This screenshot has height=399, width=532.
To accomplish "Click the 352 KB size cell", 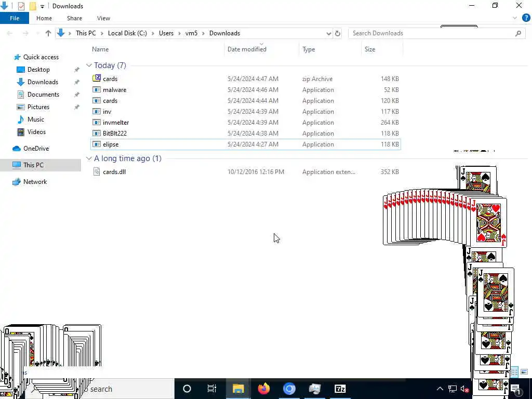I will coord(390,171).
